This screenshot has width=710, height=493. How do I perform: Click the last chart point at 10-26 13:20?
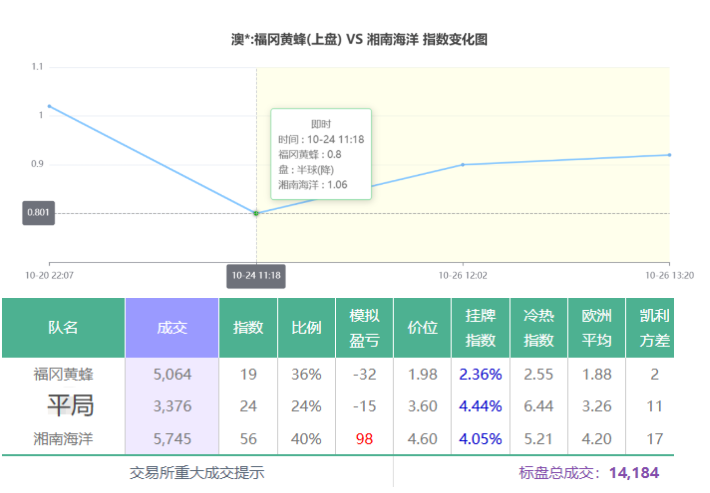669,155
